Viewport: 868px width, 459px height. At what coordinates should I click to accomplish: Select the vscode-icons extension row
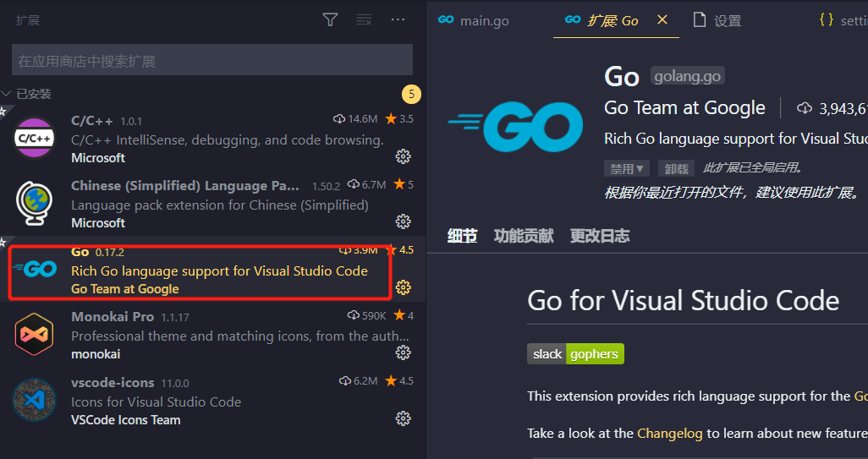[212, 400]
